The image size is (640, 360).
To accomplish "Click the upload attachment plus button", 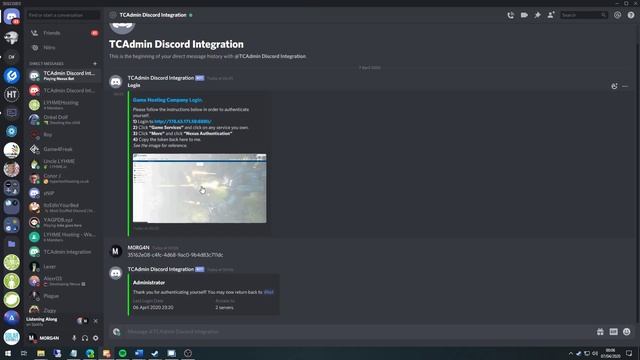I will click(117, 332).
